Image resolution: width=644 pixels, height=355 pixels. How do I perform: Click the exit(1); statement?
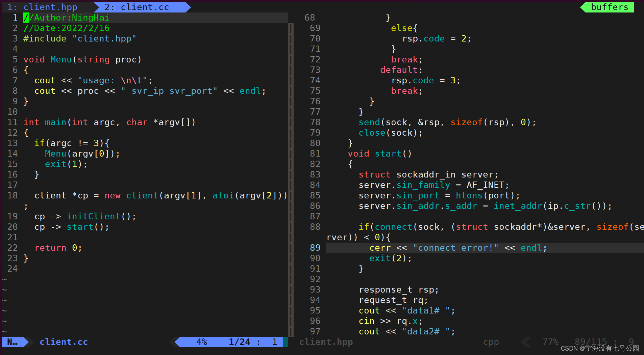pos(66,164)
